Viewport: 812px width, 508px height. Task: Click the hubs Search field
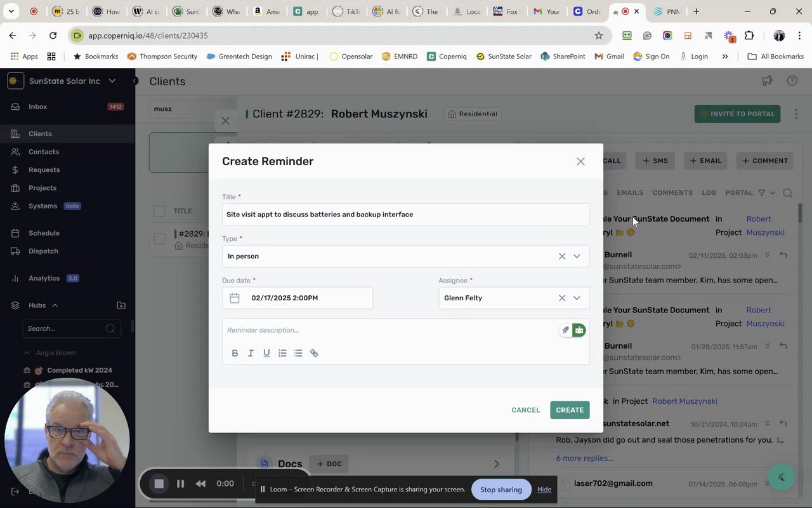(x=72, y=328)
